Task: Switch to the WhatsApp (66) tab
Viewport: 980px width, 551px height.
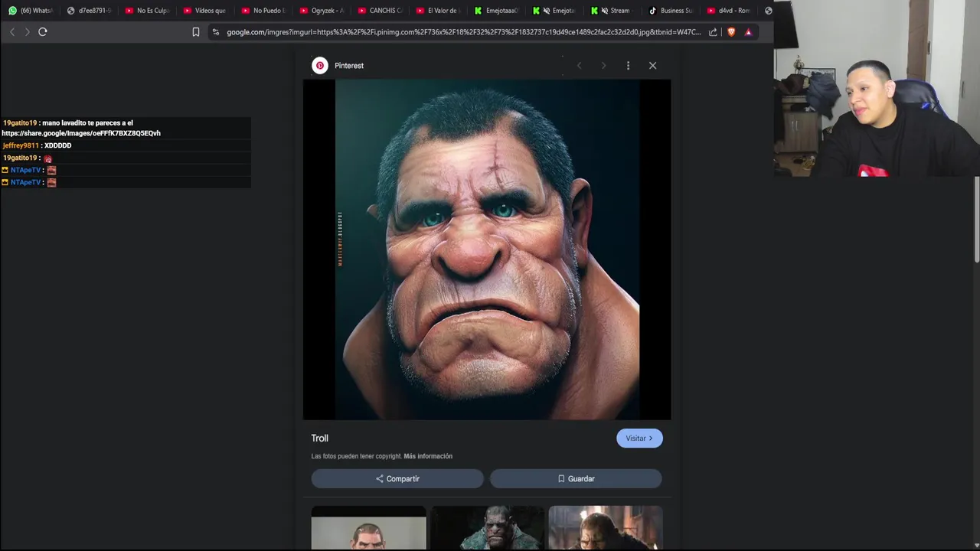Action: 31,11
